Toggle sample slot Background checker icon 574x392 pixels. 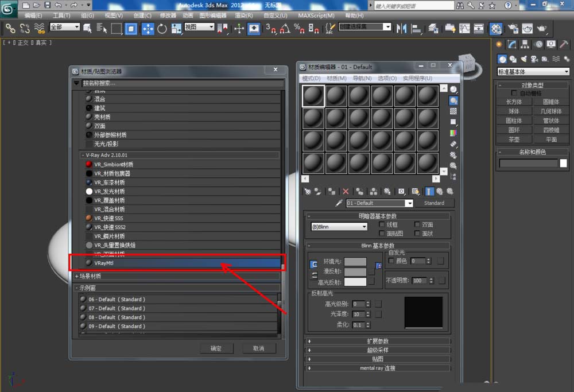(x=453, y=111)
